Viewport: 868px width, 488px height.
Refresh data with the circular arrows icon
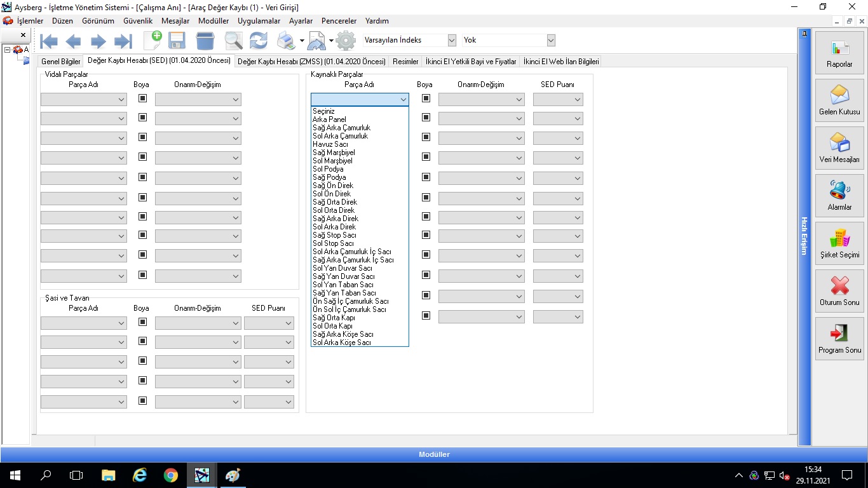coord(258,41)
